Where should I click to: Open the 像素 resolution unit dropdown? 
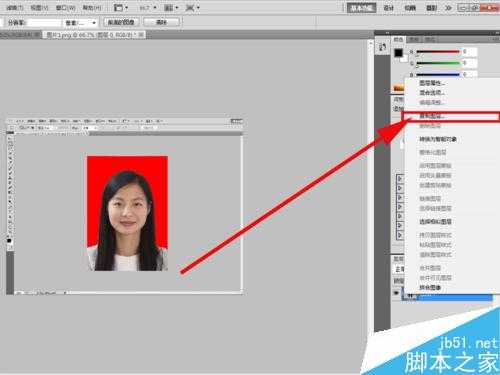pos(80,23)
